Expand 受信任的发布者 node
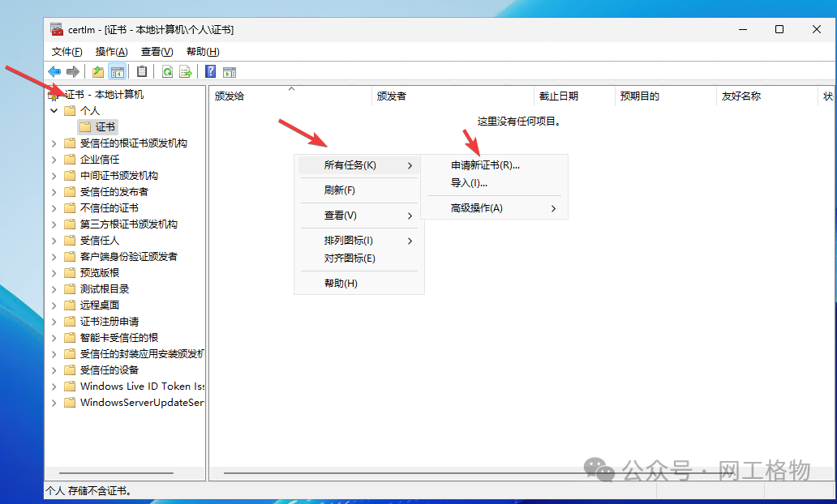Screen dimensions: 837x504 pyautogui.click(x=54, y=192)
